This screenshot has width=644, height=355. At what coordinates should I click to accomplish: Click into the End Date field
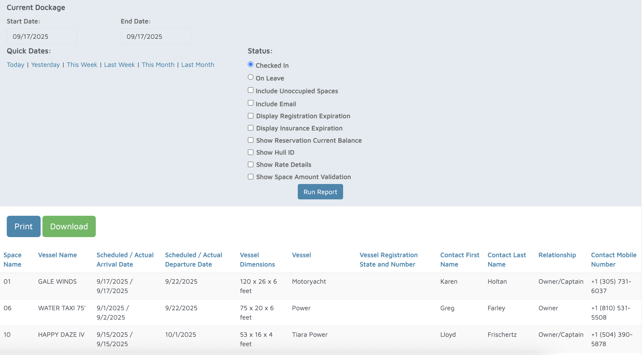pos(156,36)
